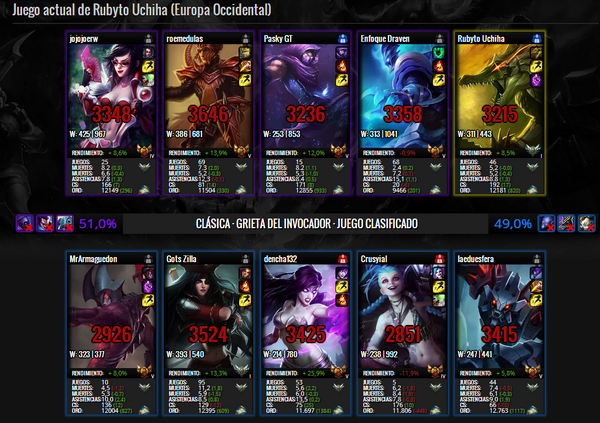Click winged emblem in Enfoque Draven's stats

tap(435, 167)
